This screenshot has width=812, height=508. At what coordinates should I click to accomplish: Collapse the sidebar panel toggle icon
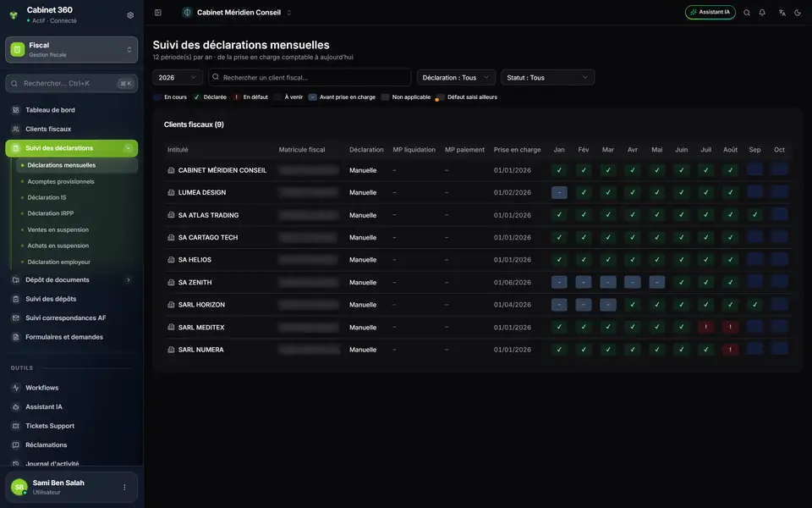tap(158, 13)
